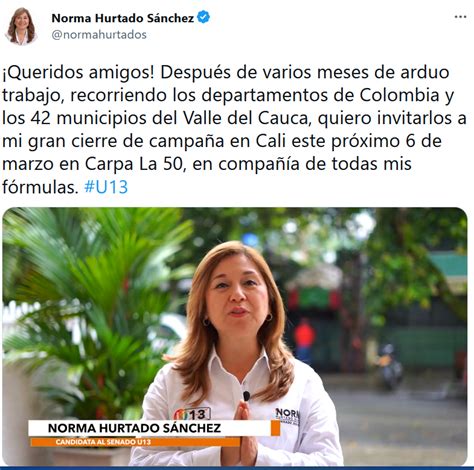Click the U13 logo on the shirt

[192, 414]
